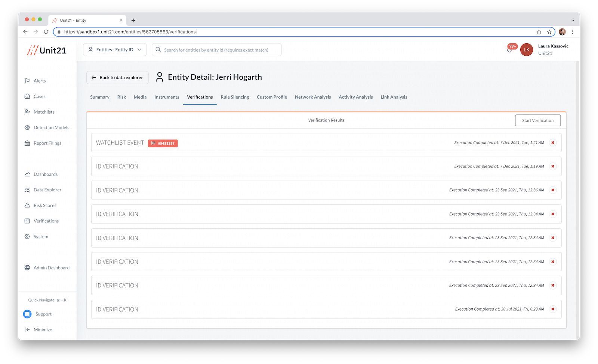This screenshot has height=364, width=598.
Task: Click the LK user avatar
Action: click(x=527, y=50)
